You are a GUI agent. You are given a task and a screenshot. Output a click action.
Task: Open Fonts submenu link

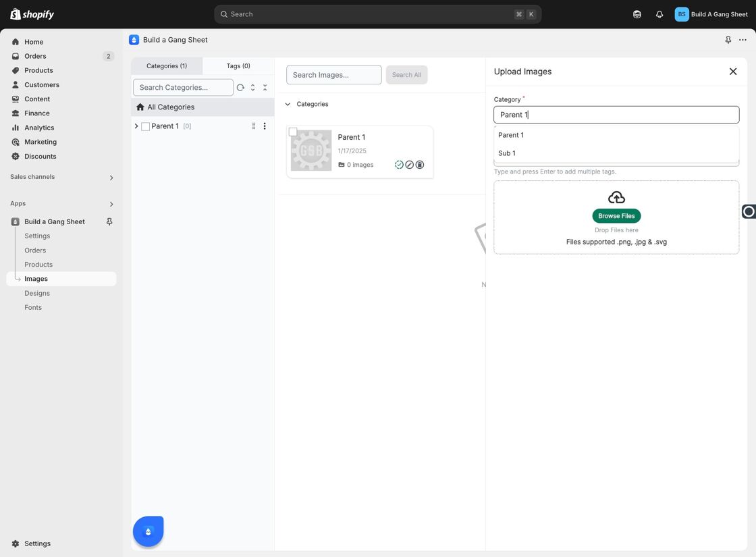point(33,308)
